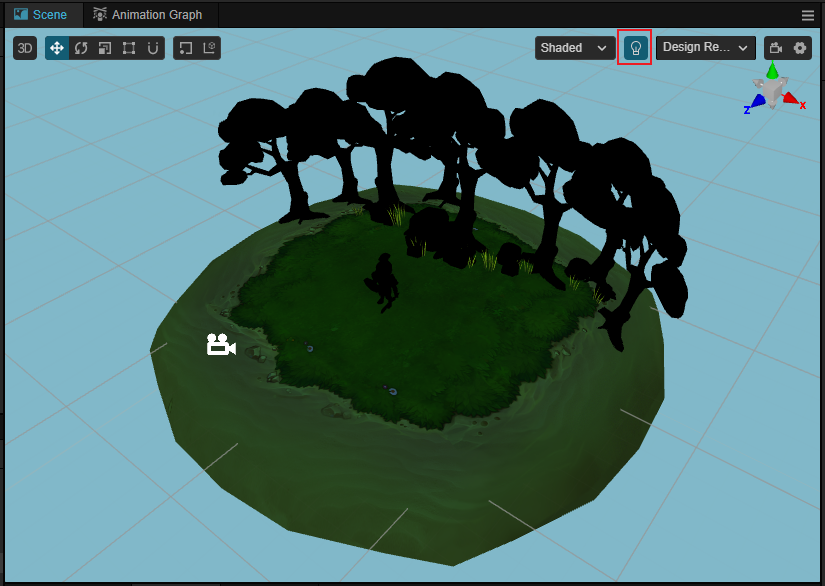
Task: Switch to the Scene tab
Action: (41, 14)
